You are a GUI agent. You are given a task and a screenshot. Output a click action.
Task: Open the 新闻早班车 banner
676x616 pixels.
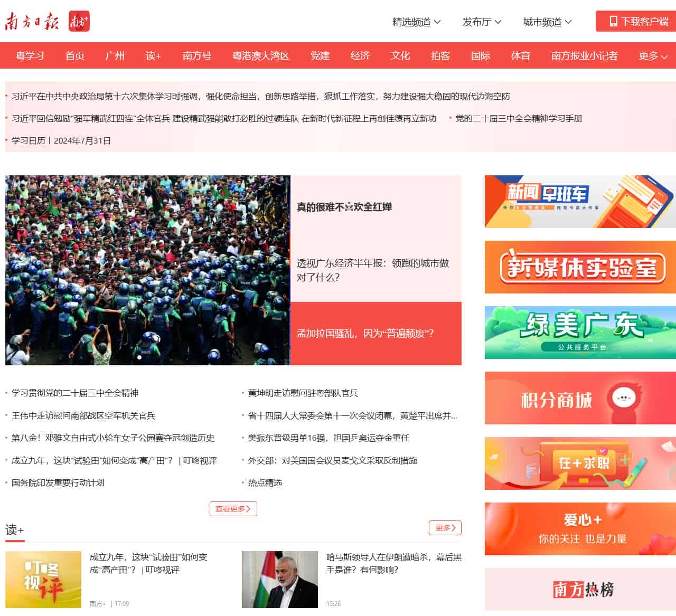click(x=579, y=201)
